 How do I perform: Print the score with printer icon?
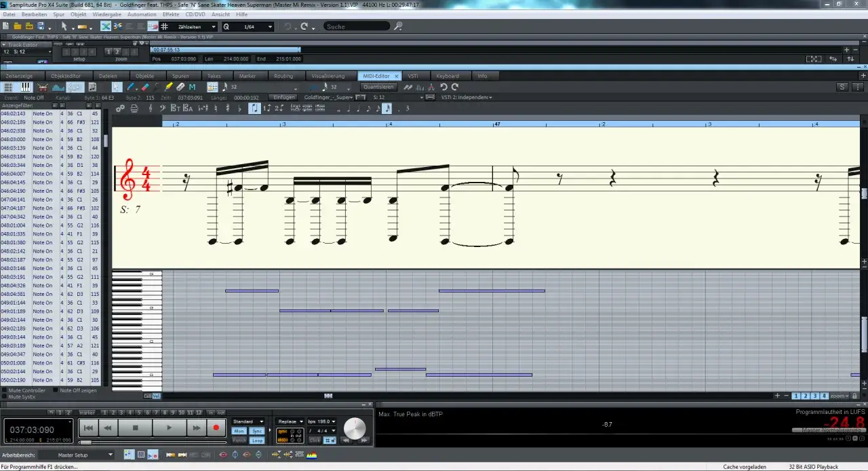pos(134,108)
